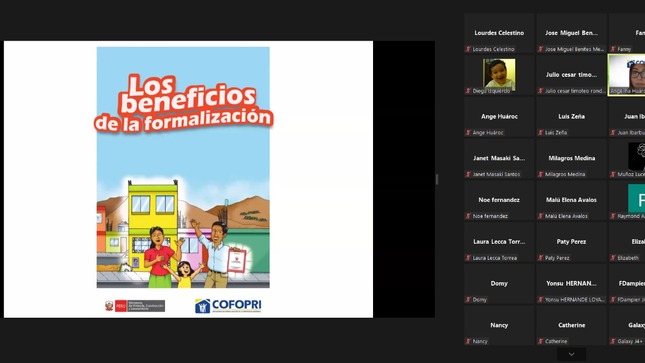Click the muted mic icon beside Lourdes Celestino
The width and height of the screenshot is (645, 363).
click(468, 49)
